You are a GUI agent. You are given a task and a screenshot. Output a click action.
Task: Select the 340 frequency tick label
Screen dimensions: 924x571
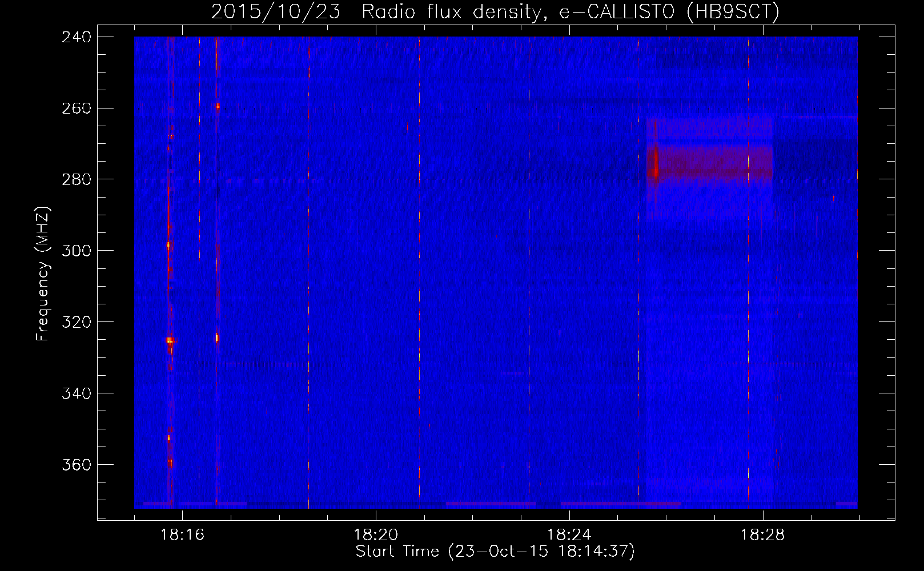tap(76, 394)
